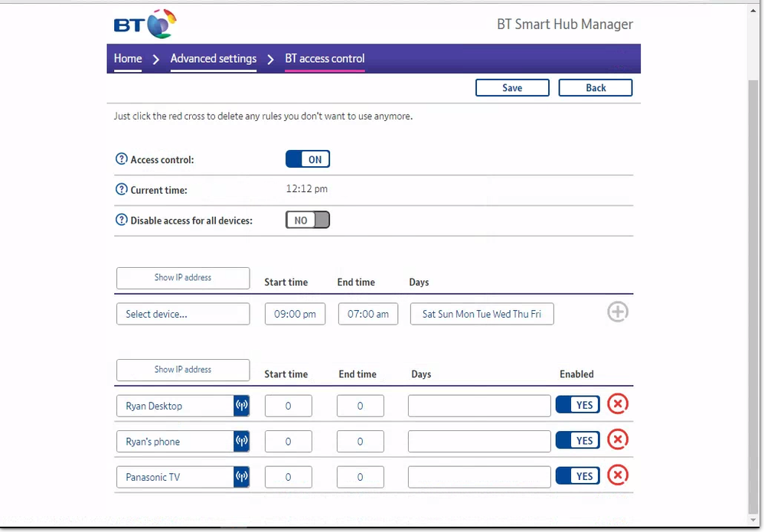This screenshot has height=532, width=764.
Task: Open the 09:00 pm start time picker
Action: pyautogui.click(x=295, y=314)
